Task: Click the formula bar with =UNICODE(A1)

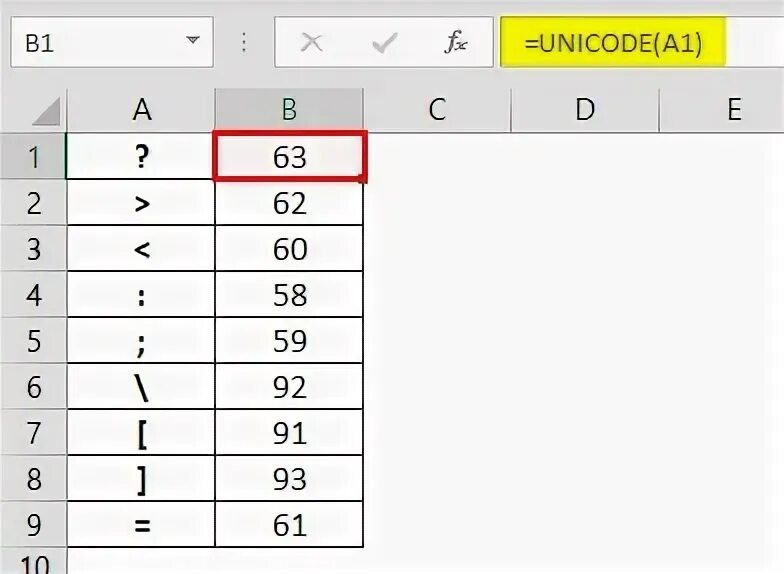Action: pos(642,42)
